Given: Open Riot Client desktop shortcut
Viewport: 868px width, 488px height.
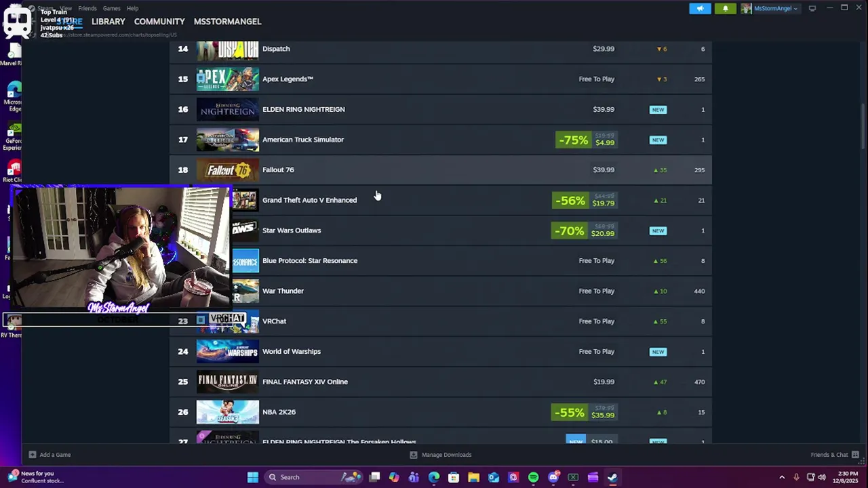Looking at the screenshot, I should (12, 170).
